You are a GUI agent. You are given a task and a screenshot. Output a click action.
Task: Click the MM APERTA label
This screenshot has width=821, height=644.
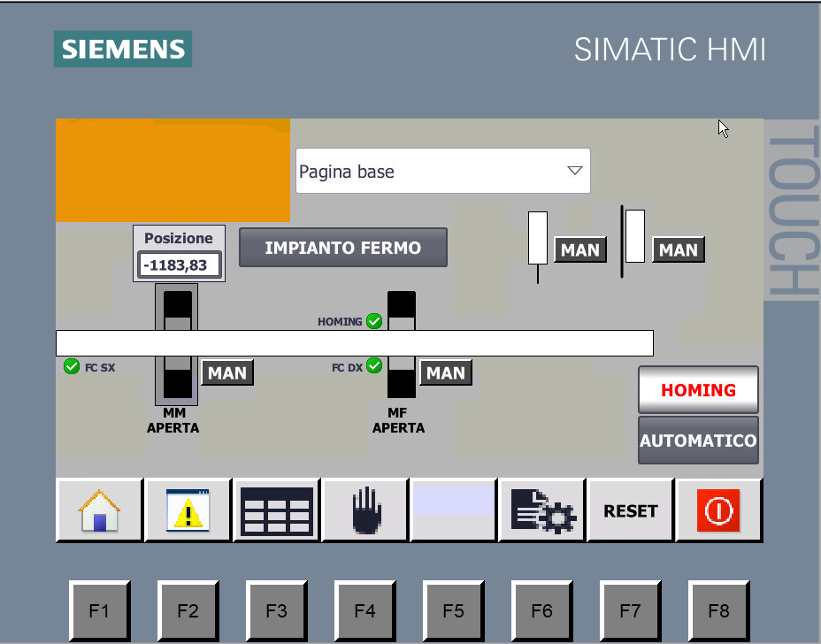coord(173,420)
